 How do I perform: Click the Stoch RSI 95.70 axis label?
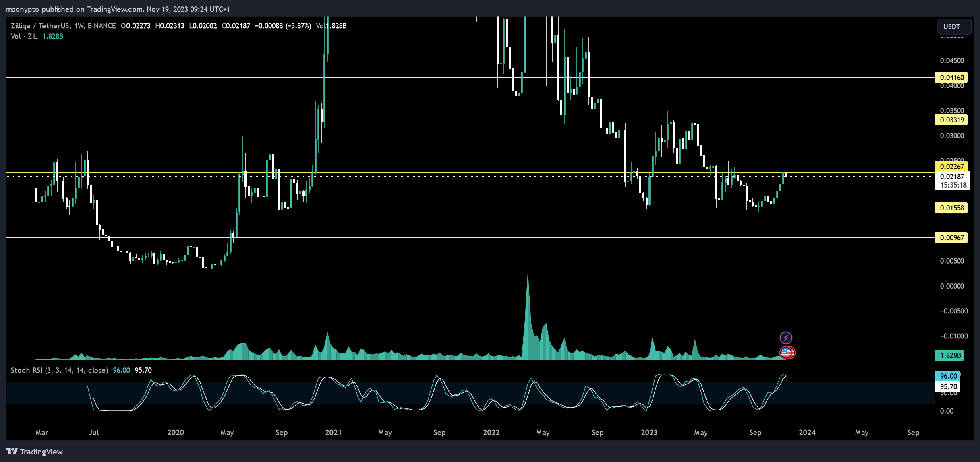pyautogui.click(x=948, y=386)
